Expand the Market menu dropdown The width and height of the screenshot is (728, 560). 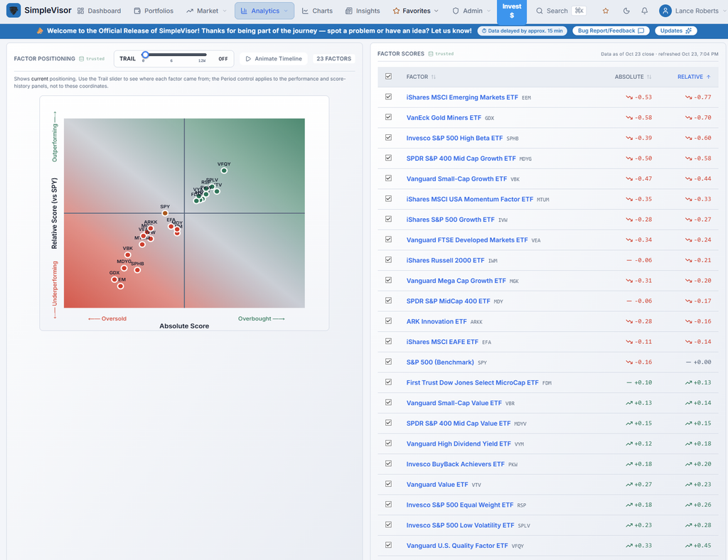206,11
